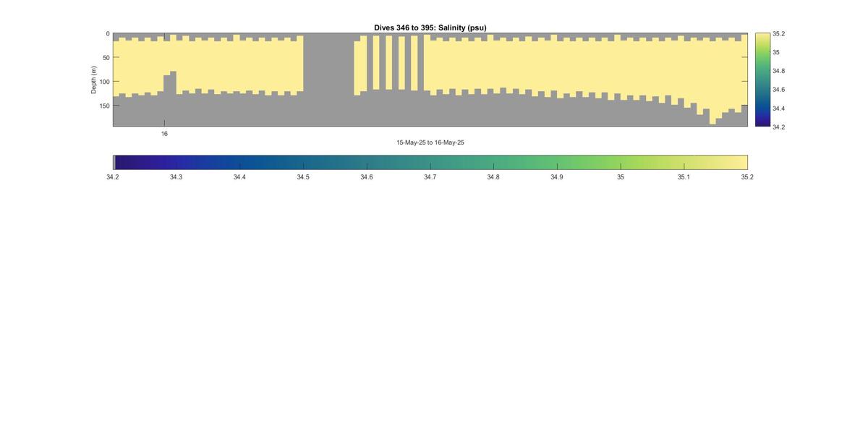Click the vertical colorbar label '35'
The width and height of the screenshot is (868, 442).
(x=776, y=52)
